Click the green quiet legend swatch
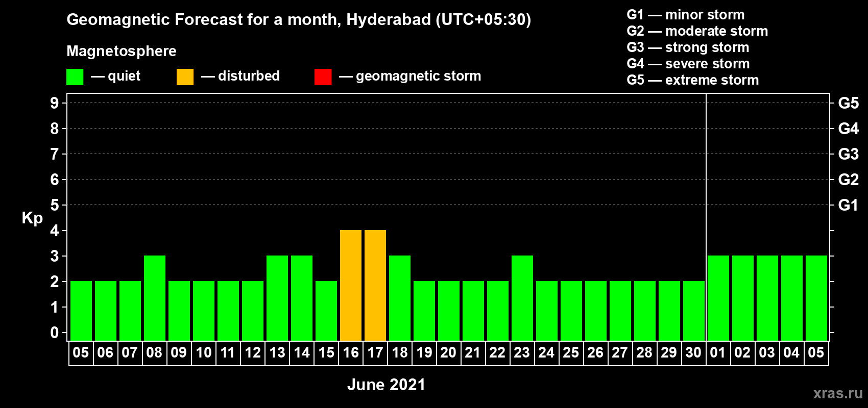This screenshot has height=408, width=868. click(75, 77)
